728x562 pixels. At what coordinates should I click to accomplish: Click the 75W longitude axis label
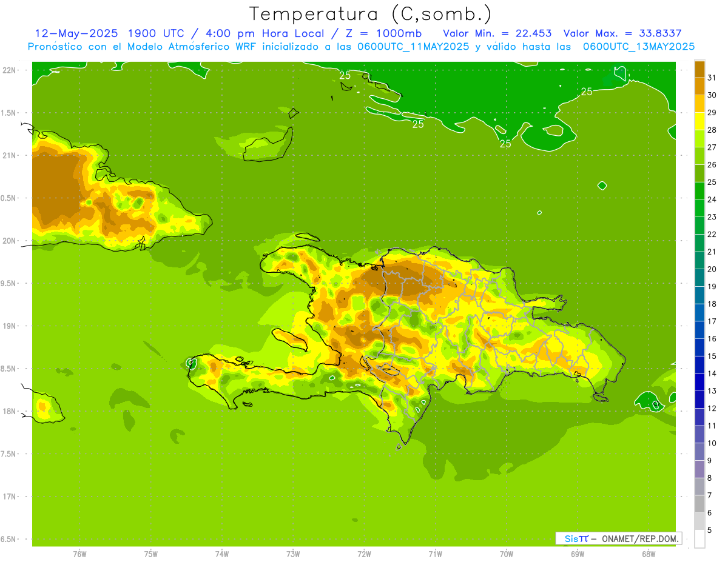[151, 554]
